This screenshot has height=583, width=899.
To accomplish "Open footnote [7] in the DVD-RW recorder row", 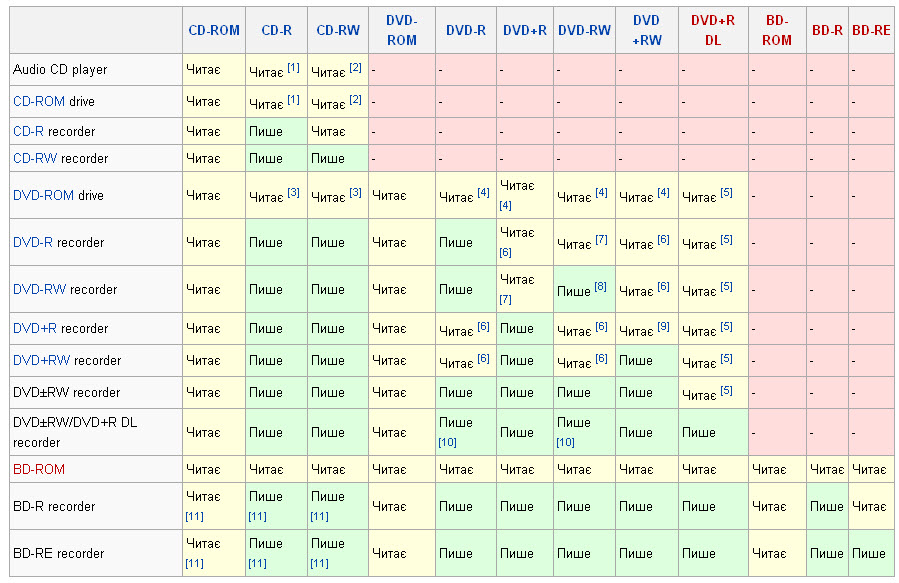I will coord(505,299).
